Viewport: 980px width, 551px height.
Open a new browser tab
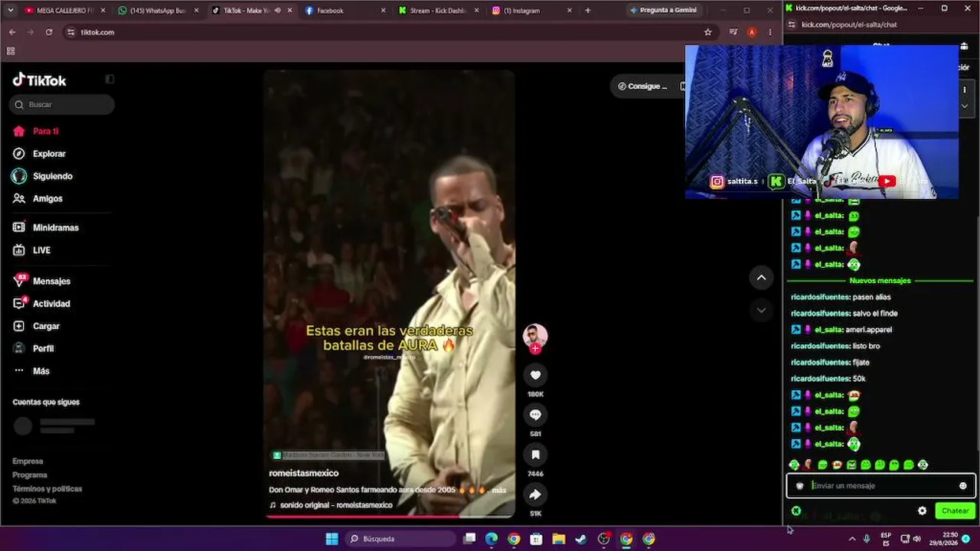(587, 11)
